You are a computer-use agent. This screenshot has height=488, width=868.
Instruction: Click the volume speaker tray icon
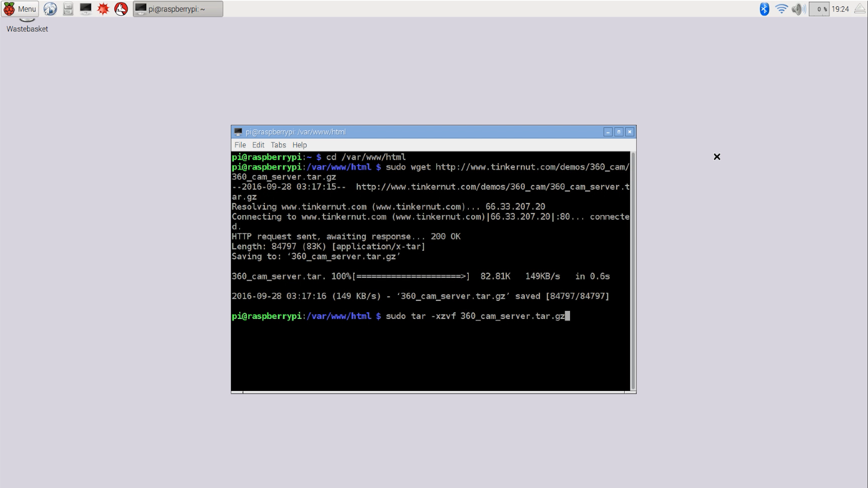(x=798, y=9)
